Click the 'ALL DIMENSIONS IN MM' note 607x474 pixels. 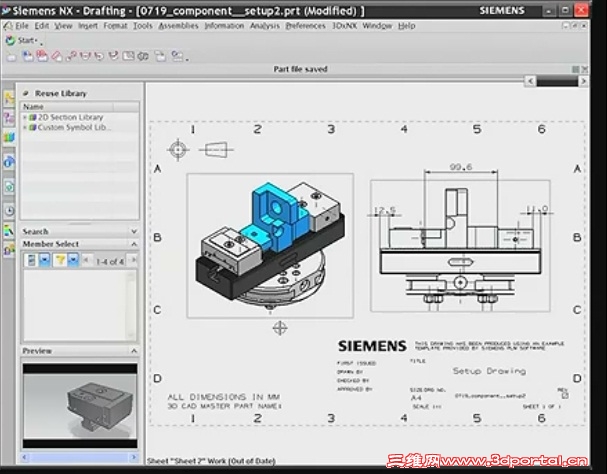pos(223,397)
